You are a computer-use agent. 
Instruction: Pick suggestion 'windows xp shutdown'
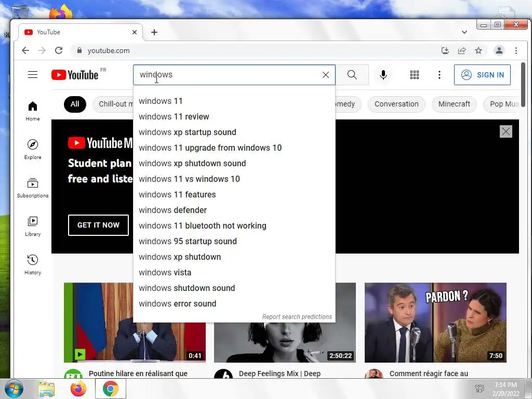point(234,257)
